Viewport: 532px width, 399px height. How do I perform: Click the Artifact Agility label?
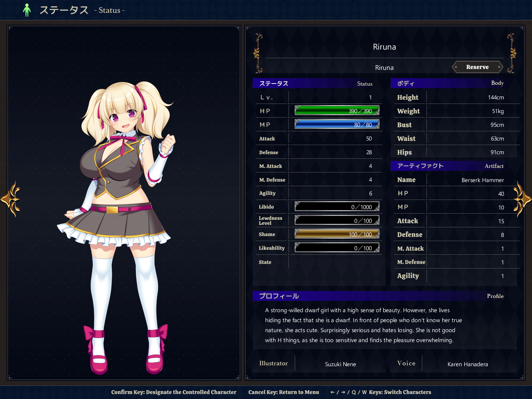(408, 276)
